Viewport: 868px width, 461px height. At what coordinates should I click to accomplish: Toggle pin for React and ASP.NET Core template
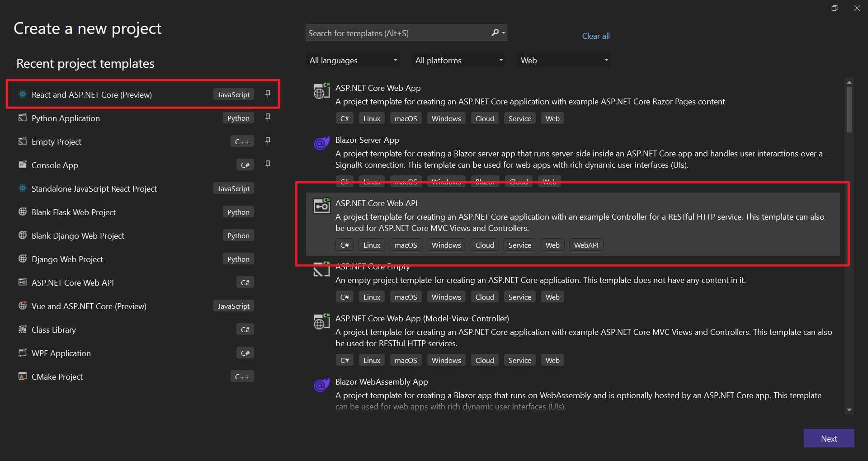coord(268,94)
